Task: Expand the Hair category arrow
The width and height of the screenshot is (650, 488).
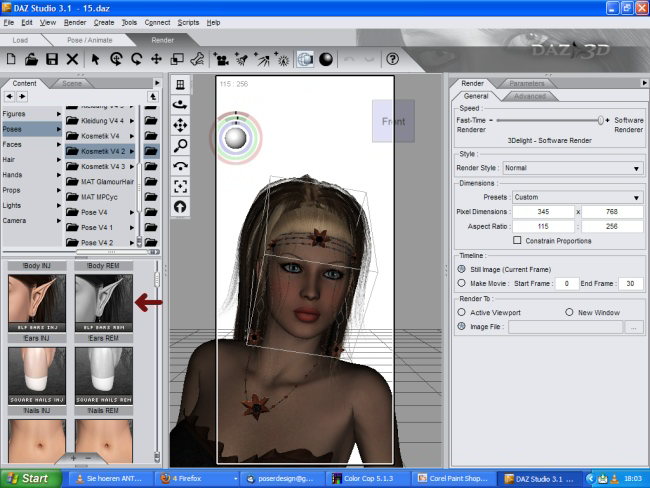Action: (59, 160)
